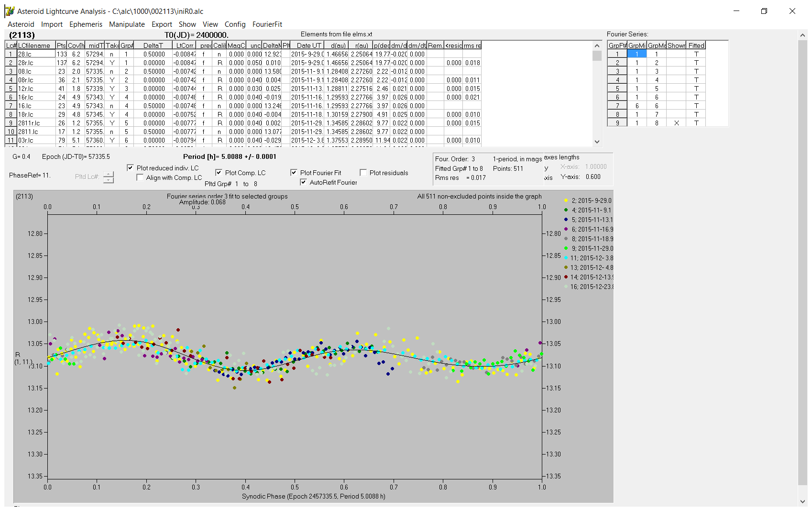Viewport: 812px width, 511px height.
Task: Click the Pltd Lc# stepper up arrow
Action: [109, 174]
